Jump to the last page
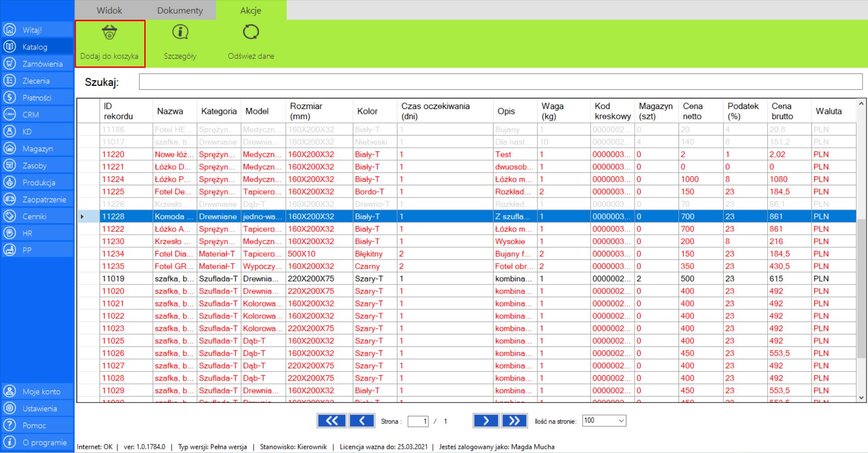Screen dimensions: 868x453 tap(514, 421)
